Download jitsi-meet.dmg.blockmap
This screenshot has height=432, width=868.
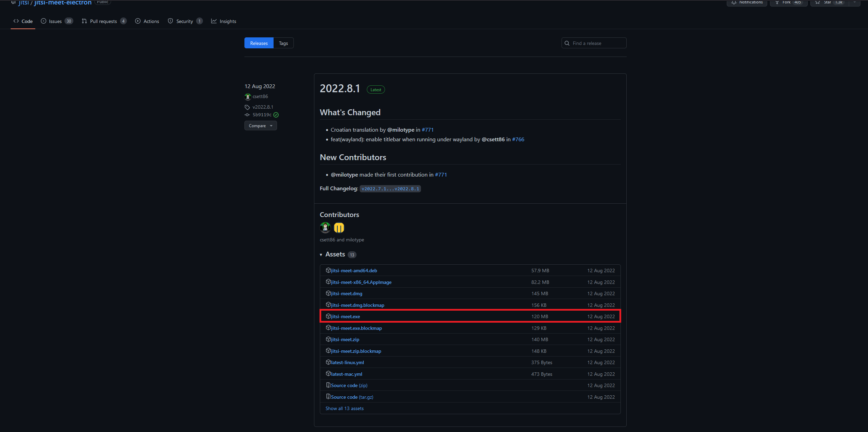click(x=358, y=305)
